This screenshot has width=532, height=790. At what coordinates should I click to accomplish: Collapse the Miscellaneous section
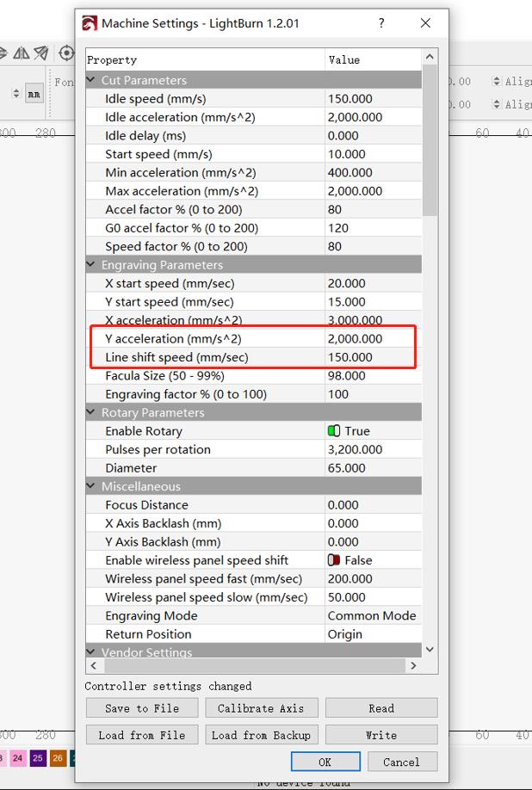click(91, 486)
